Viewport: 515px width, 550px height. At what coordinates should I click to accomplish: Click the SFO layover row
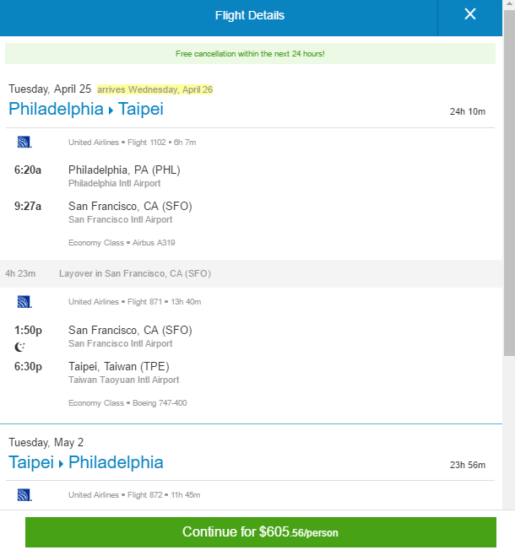point(251,274)
